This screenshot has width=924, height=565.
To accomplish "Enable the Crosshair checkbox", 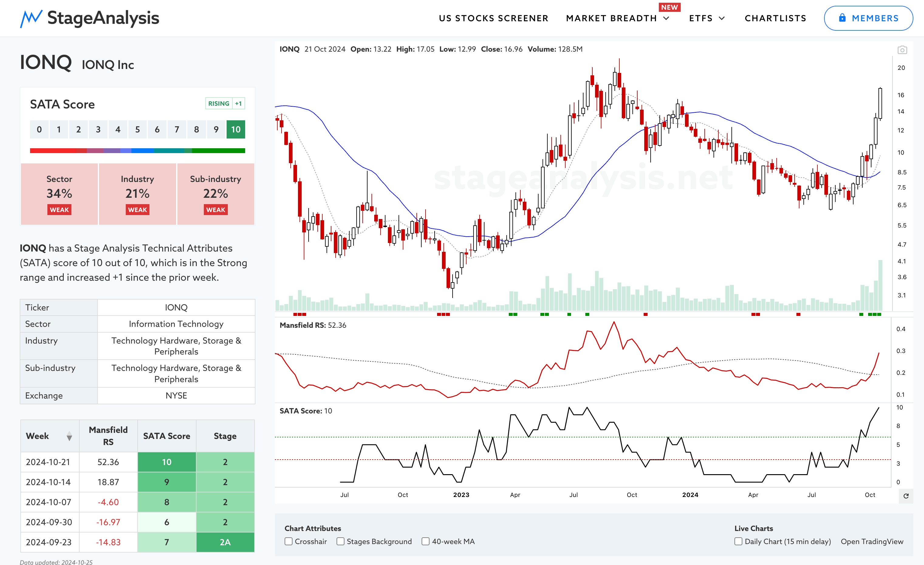I will [x=288, y=541].
